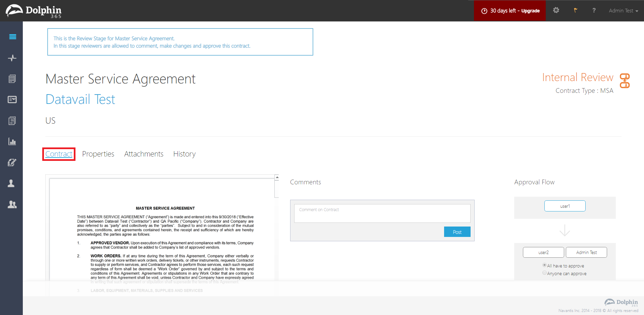Click the Internal Review stage label
The height and width of the screenshot is (315, 644).
pos(578,77)
